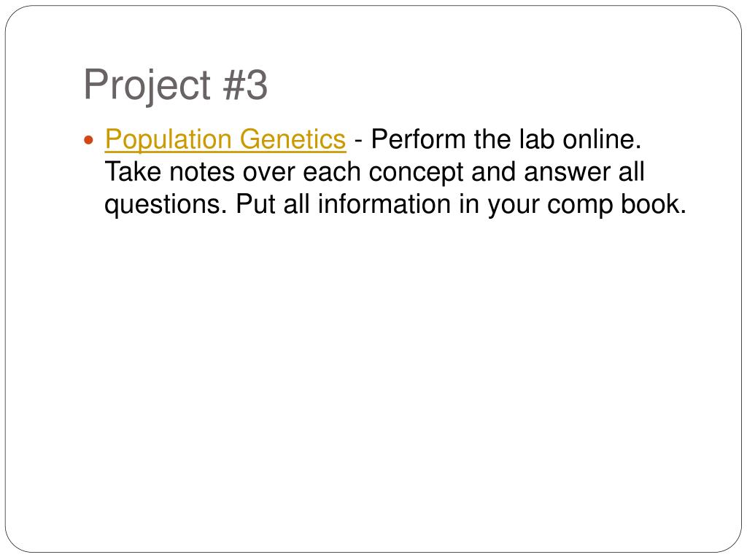Click the word information in the body
Image resolution: width=747 pixels, height=560 pixels.
tap(384, 204)
